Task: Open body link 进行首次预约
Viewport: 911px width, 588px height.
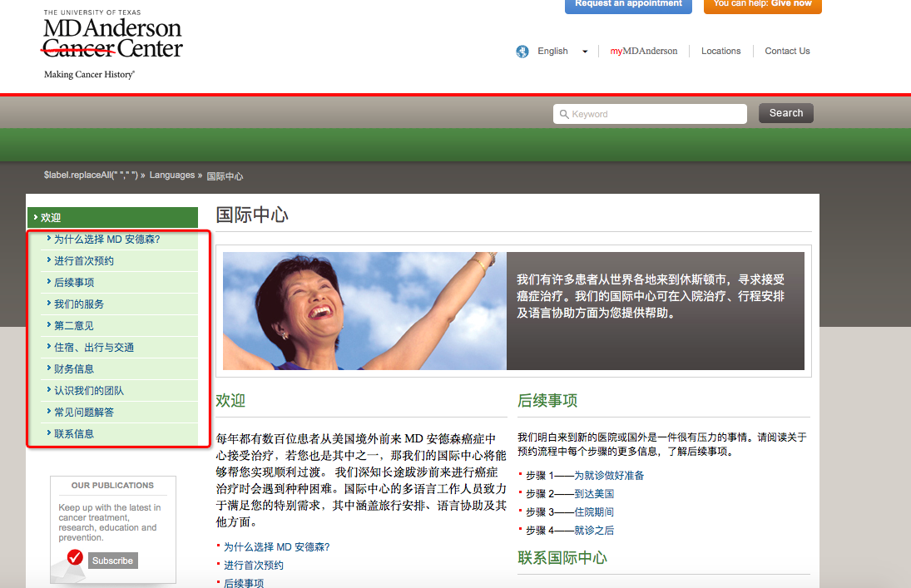Action: click(x=253, y=566)
